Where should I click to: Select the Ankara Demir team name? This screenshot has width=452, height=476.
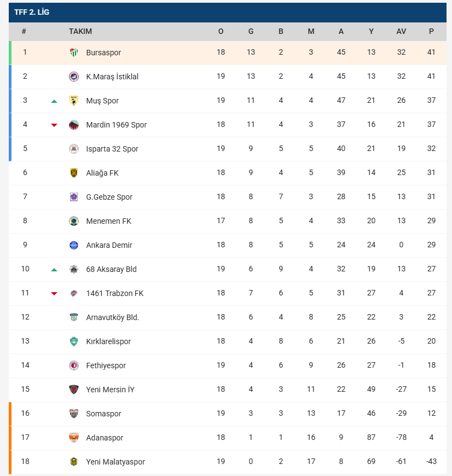pos(109,245)
